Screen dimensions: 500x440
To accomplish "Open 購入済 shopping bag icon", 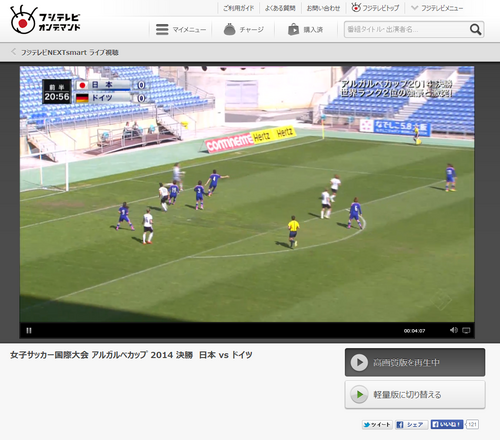I will pyautogui.click(x=293, y=29).
